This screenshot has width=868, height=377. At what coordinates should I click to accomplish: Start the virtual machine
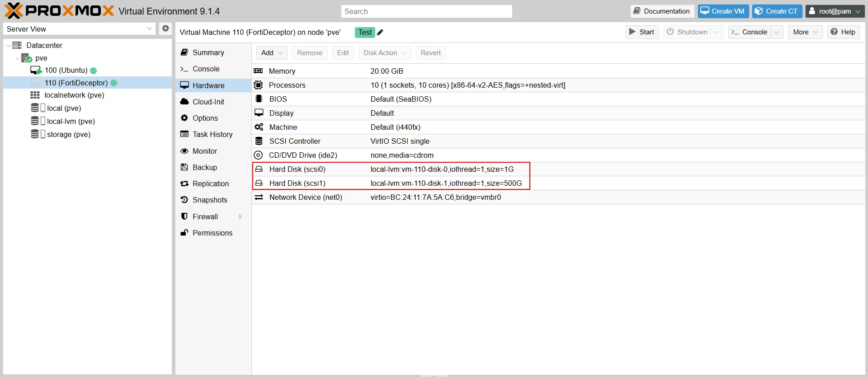click(642, 32)
